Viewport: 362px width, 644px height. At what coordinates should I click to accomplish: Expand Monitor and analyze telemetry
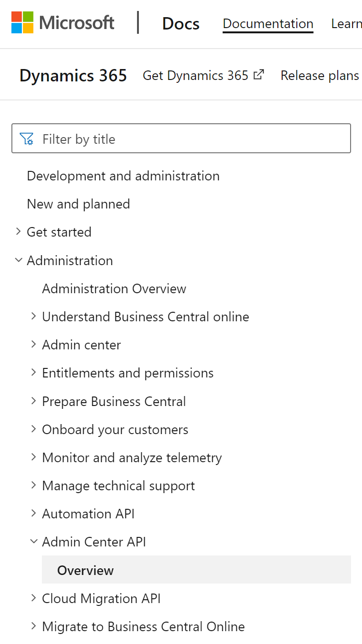pyautogui.click(x=33, y=457)
